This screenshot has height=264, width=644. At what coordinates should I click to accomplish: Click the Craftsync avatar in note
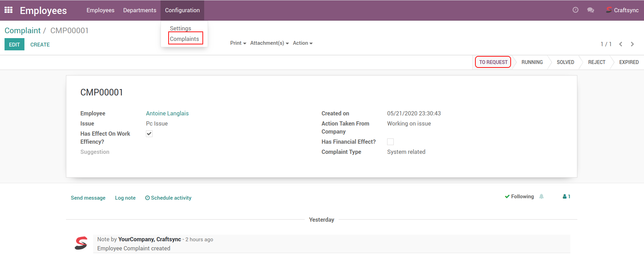(81, 243)
